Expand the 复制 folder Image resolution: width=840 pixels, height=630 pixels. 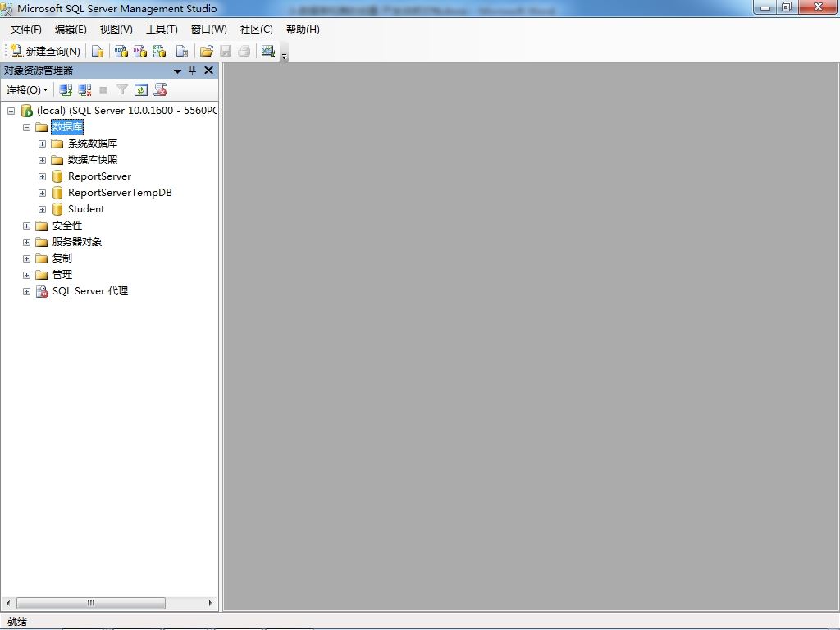pos(26,258)
